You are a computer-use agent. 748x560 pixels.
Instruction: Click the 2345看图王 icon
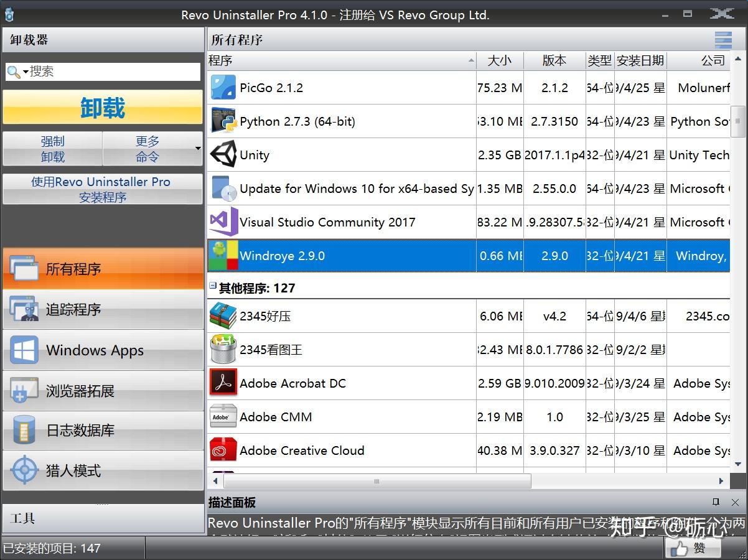click(223, 349)
